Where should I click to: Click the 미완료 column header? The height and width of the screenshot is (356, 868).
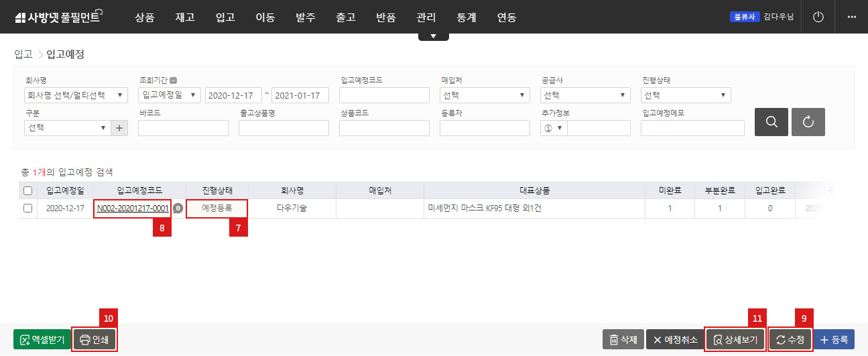(670, 190)
